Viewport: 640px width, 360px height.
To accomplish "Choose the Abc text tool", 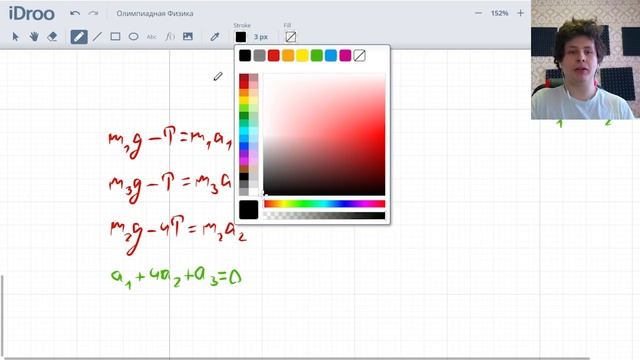I will coord(151,37).
